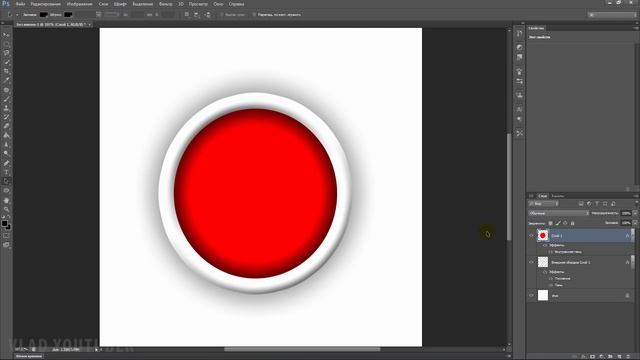The width and height of the screenshot is (640, 360).
Task: Select the History Brush tool
Action: tap(6, 117)
